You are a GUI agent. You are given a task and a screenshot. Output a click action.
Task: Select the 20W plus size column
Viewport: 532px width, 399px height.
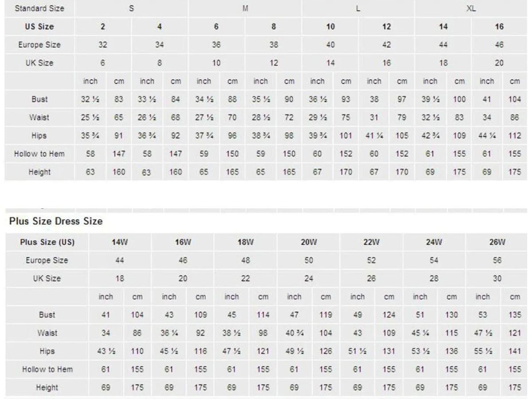pos(309,242)
